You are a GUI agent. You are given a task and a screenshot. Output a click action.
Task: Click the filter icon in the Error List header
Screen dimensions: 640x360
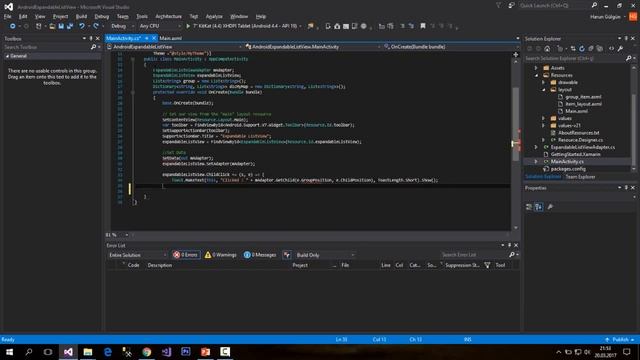click(x=487, y=265)
